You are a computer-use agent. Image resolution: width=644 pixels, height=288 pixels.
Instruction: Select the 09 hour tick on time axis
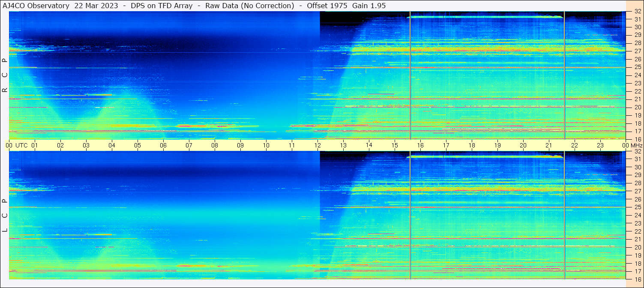tap(240, 145)
